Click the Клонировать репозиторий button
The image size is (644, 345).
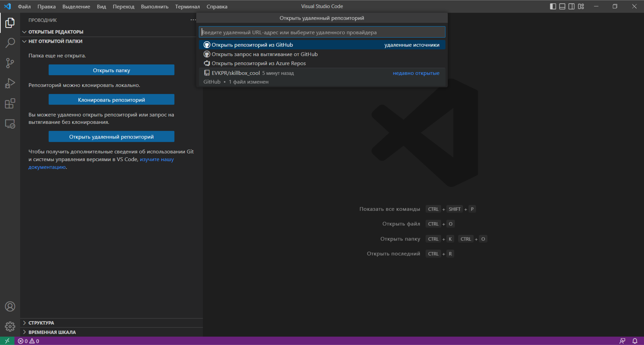pyautogui.click(x=111, y=100)
